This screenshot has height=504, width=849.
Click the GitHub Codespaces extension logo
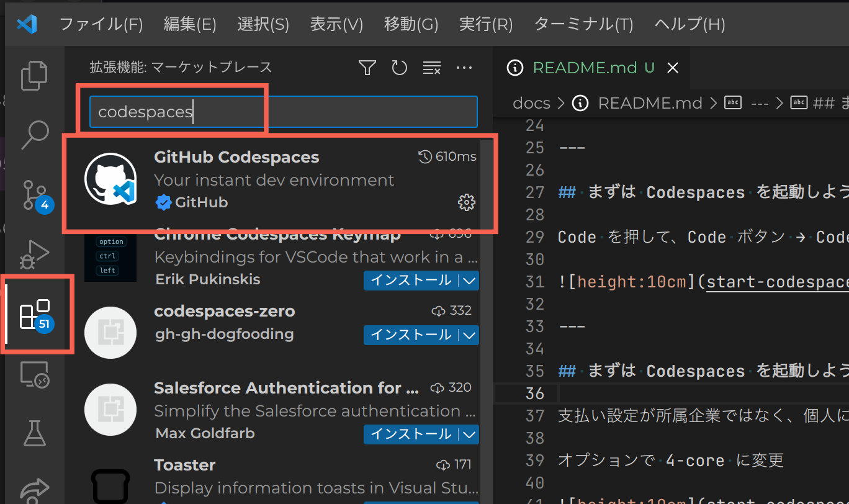pos(110,179)
